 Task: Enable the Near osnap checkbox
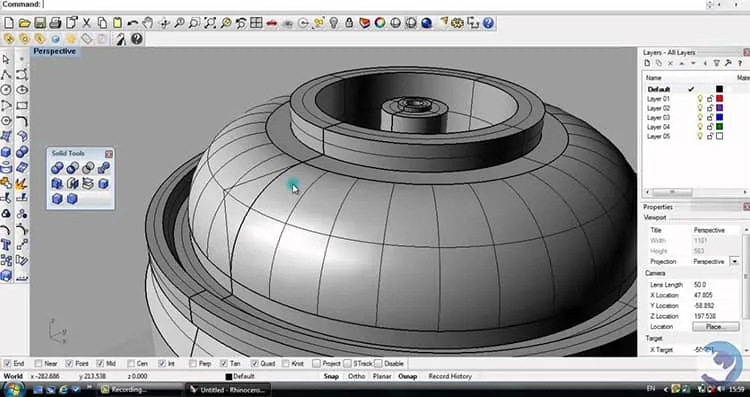[38, 364]
